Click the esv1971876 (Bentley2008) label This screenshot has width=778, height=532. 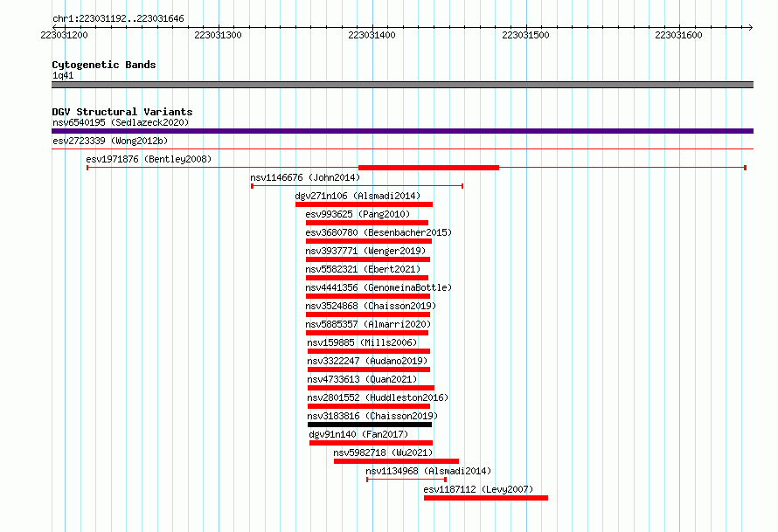coord(149,159)
